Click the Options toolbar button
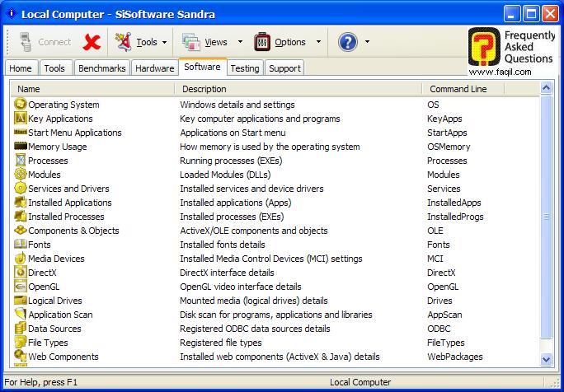This screenshot has height=392, width=564. pyautogui.click(x=280, y=42)
